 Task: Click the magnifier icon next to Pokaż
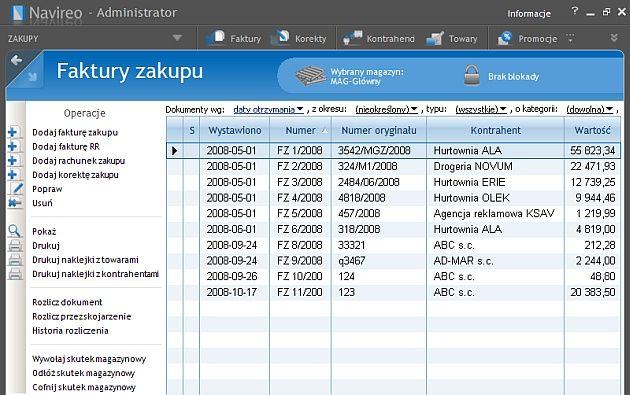click(x=14, y=231)
